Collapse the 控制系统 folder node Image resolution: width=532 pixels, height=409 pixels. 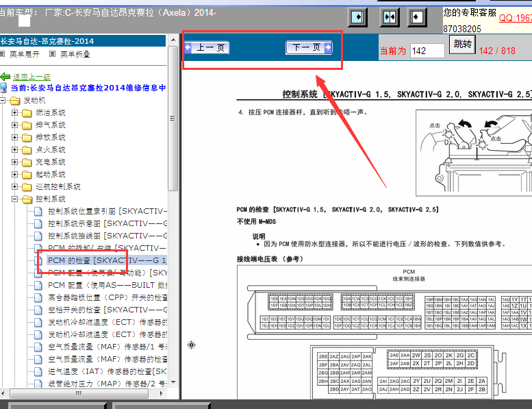(14, 199)
